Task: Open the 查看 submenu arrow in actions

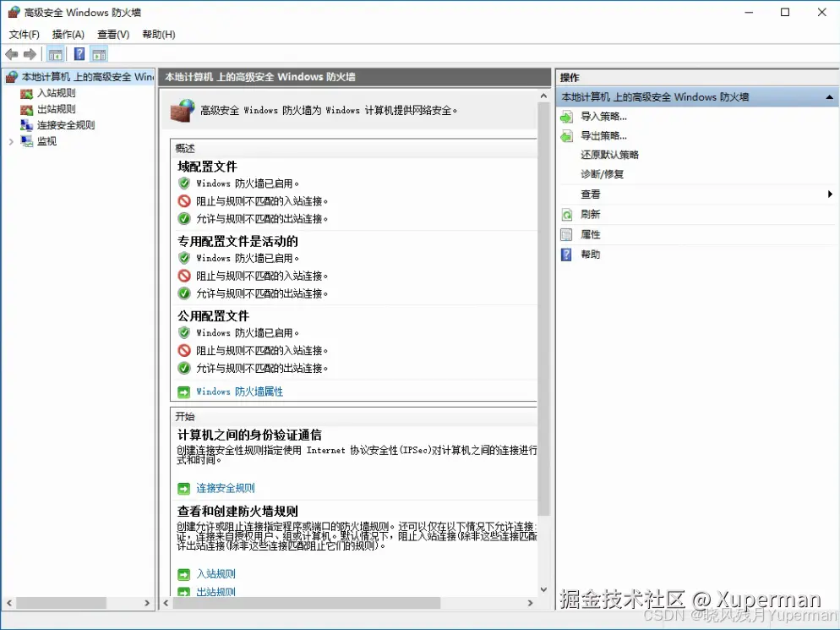Action: click(x=830, y=194)
